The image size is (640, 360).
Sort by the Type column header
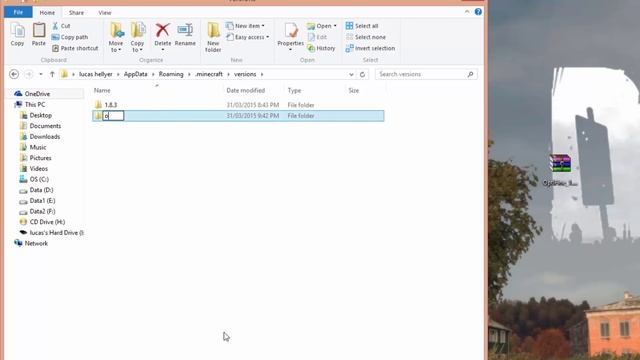coord(294,90)
